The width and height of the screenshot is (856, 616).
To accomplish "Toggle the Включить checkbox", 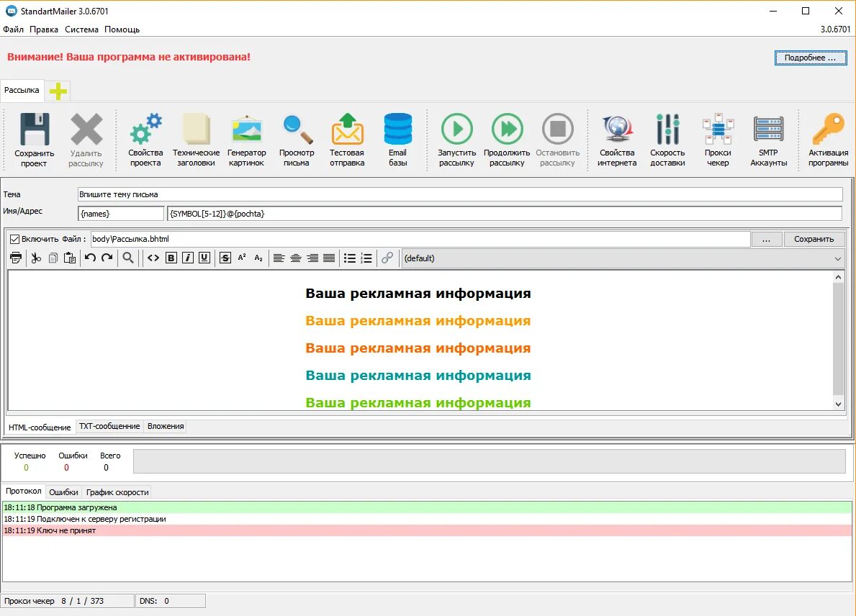I will coord(14,239).
